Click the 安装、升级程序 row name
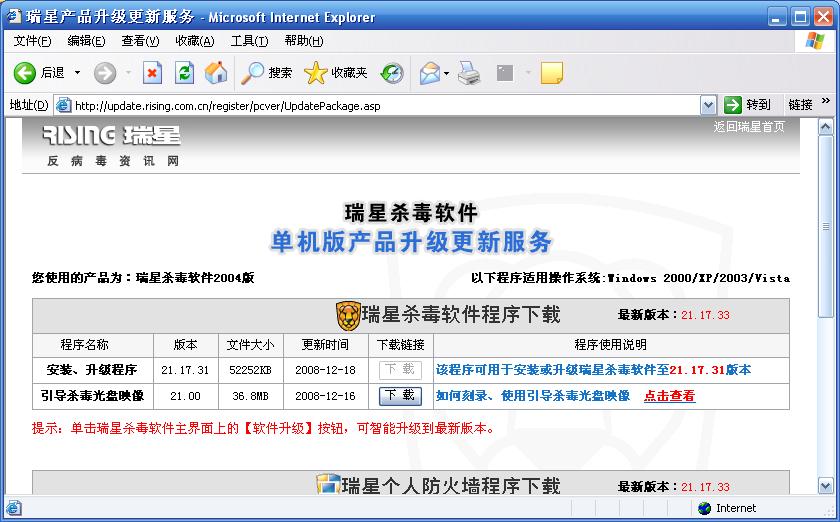Screen dimensions: 840x522 point(92,370)
